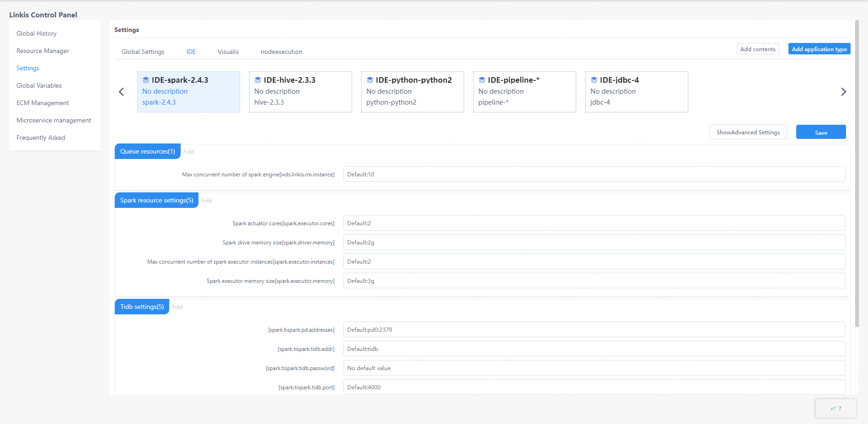
Task: Open Global History in the sidebar
Action: pyautogui.click(x=37, y=33)
